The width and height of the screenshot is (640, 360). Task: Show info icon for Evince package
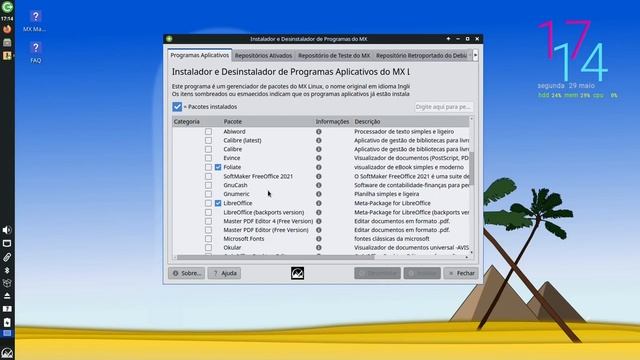(x=319, y=158)
